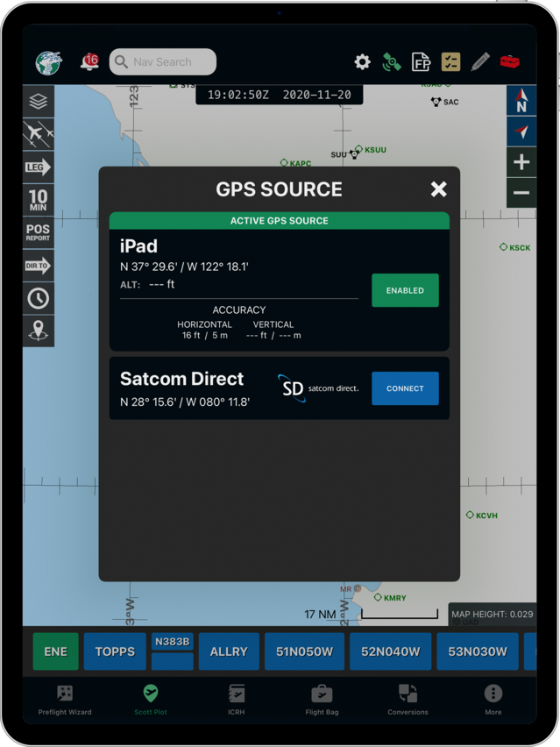Open the checklist icon in top bar
Image resolution: width=560 pixels, height=747 pixels.
point(450,62)
